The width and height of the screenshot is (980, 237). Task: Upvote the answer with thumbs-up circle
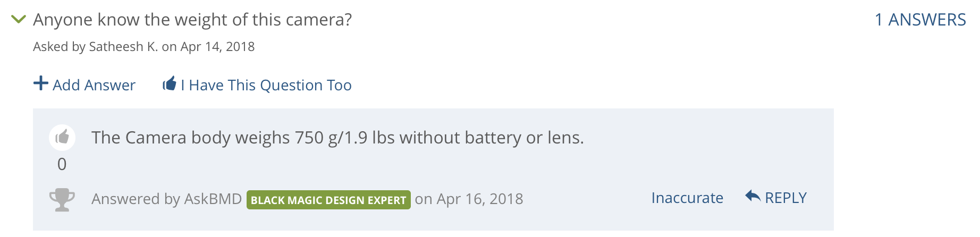pyautogui.click(x=62, y=138)
